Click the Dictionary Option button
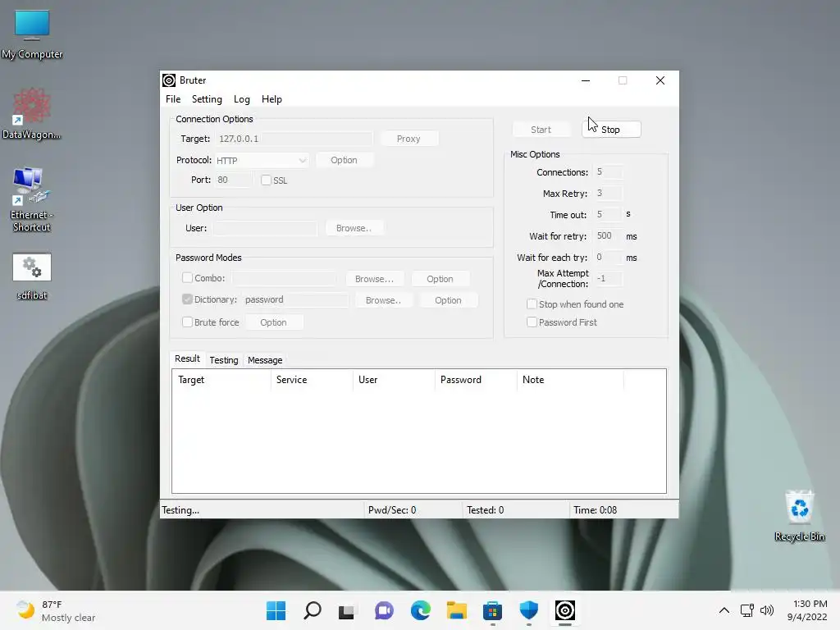Viewport: 840px width, 630px height. point(448,300)
